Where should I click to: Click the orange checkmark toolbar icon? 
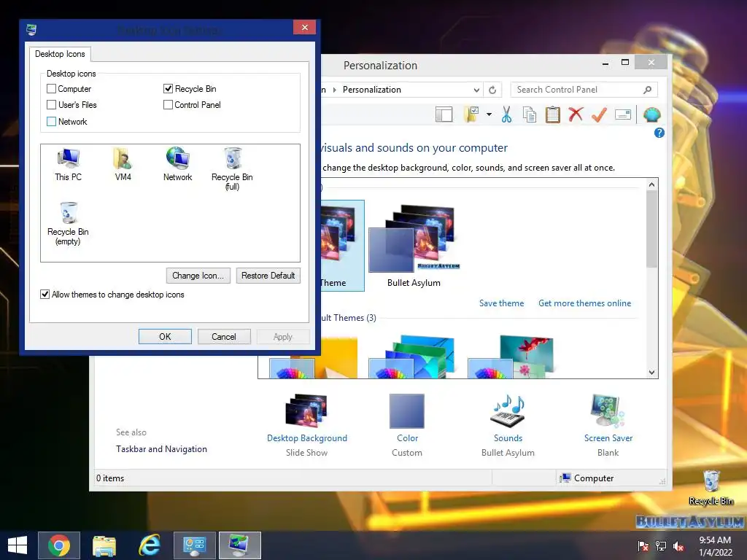pos(599,114)
